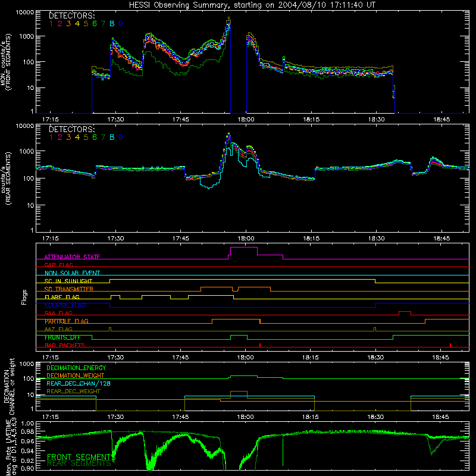Image resolution: width=476 pixels, height=476 pixels.
Task: Click the DECIMATION CHANNEL or weight axis title
Action: click(9, 386)
